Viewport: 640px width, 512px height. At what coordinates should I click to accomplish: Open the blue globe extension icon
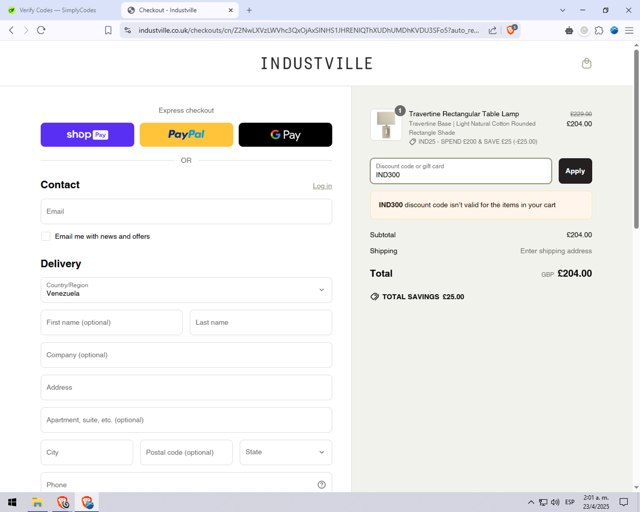pyautogui.click(x=614, y=30)
